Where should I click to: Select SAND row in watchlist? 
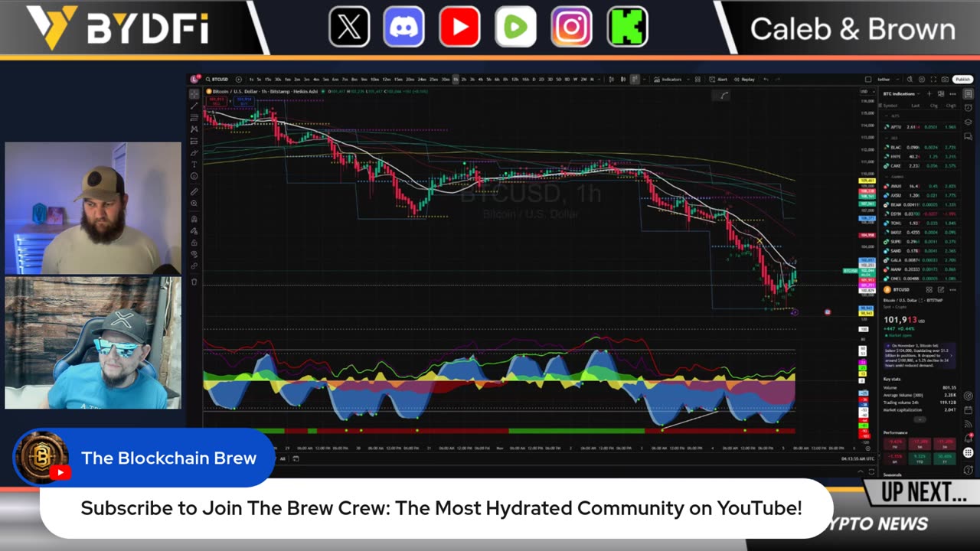coord(920,251)
